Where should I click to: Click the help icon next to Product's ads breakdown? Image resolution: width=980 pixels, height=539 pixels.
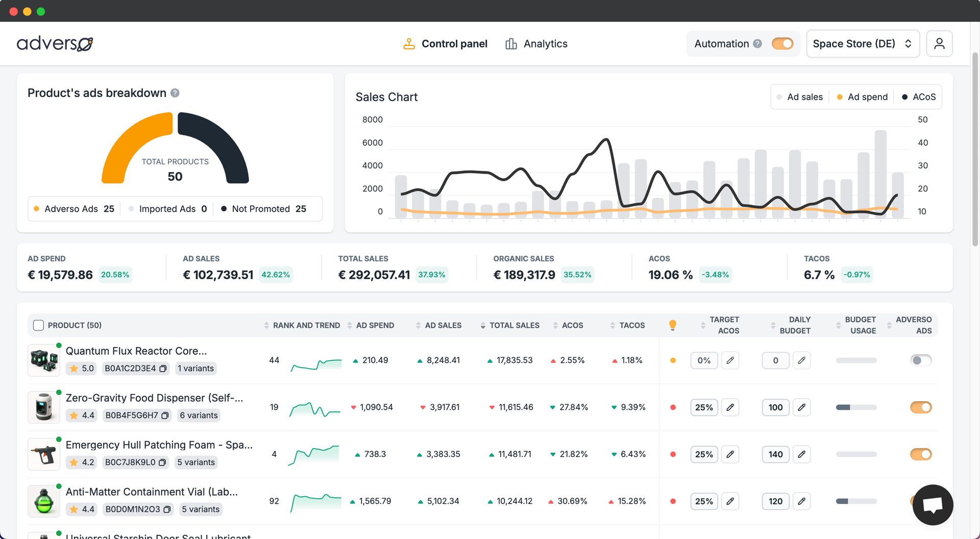pos(175,93)
